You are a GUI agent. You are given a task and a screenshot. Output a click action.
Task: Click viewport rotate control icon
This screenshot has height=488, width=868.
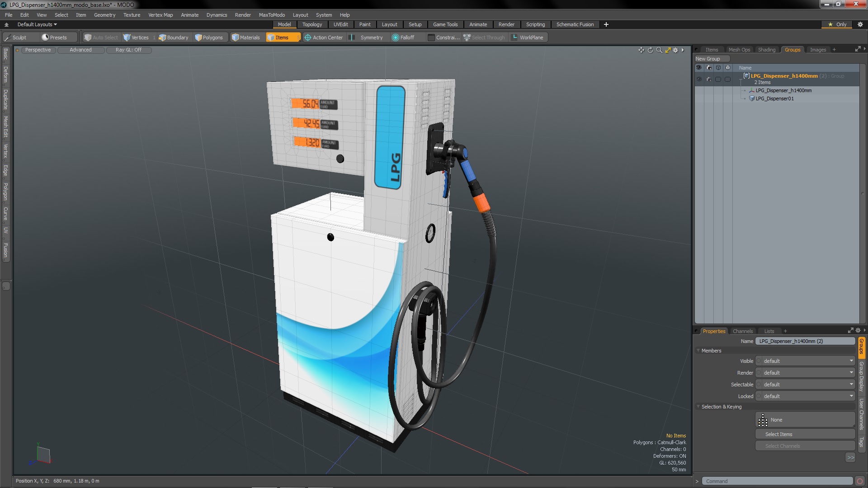coord(650,50)
